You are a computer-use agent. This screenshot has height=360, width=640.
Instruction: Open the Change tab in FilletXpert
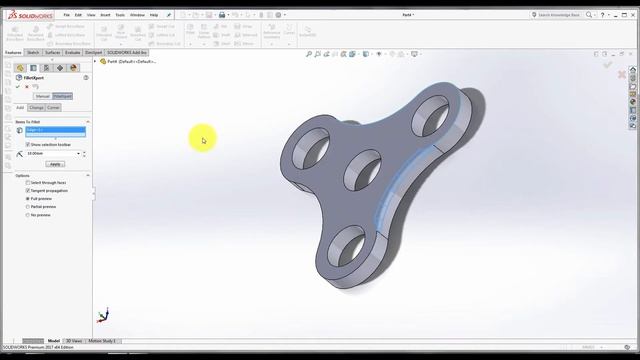pos(36,108)
